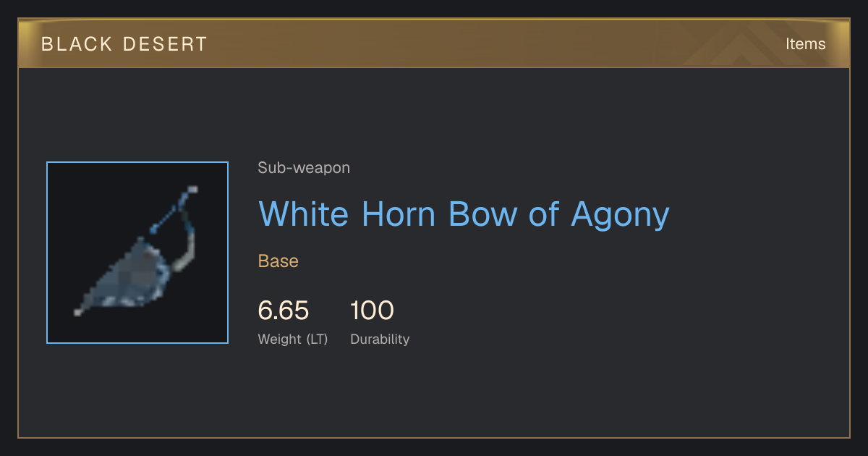Click the 100 durability value
Screen dimensions: 868x456
[x=372, y=311]
